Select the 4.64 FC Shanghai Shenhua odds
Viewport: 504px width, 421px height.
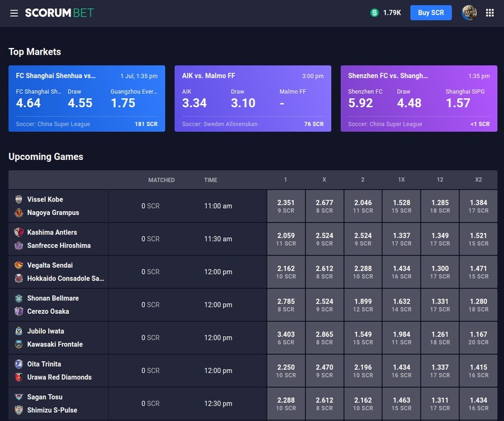(x=28, y=103)
